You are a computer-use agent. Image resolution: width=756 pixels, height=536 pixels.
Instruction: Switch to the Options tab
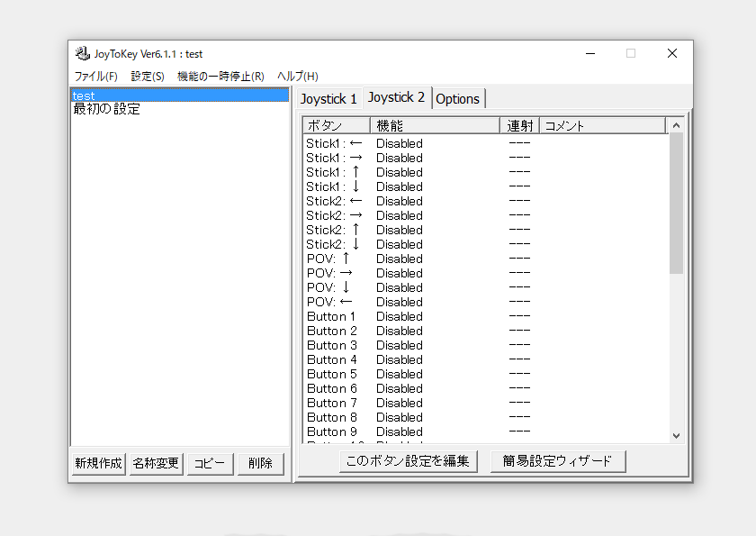(458, 99)
